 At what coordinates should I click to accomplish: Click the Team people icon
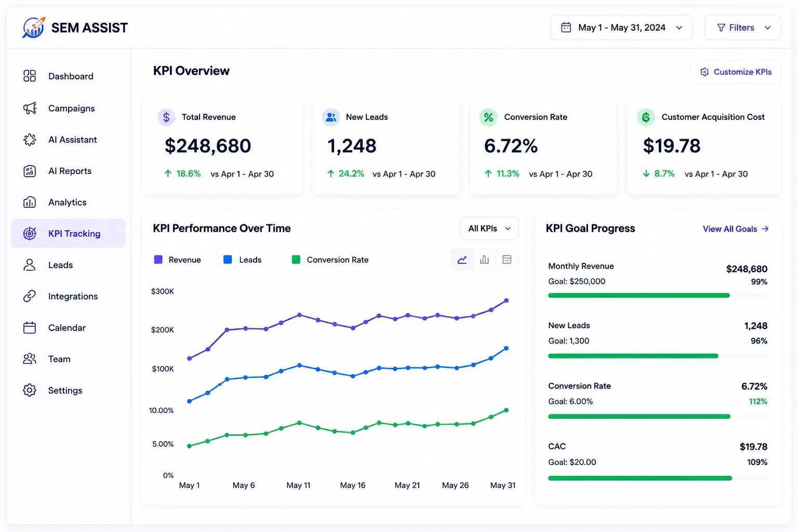(x=30, y=358)
